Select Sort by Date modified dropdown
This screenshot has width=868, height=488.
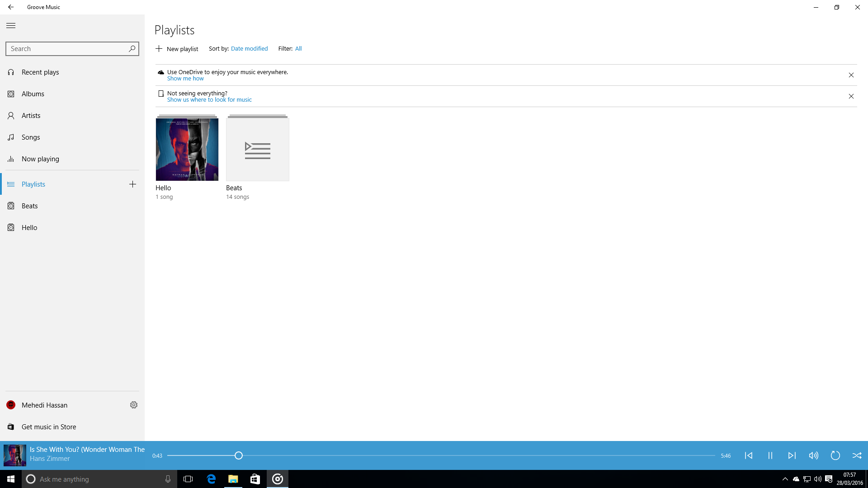tap(249, 48)
